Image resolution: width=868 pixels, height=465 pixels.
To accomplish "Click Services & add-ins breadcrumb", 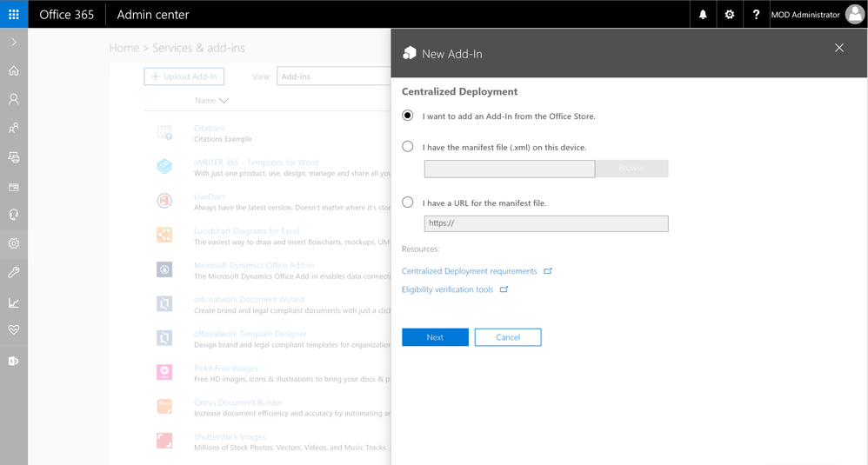I will coord(198,48).
